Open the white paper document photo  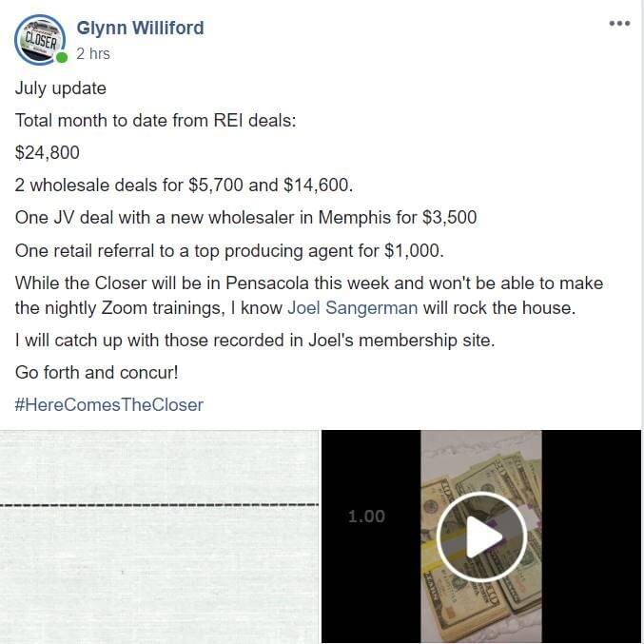(160, 537)
